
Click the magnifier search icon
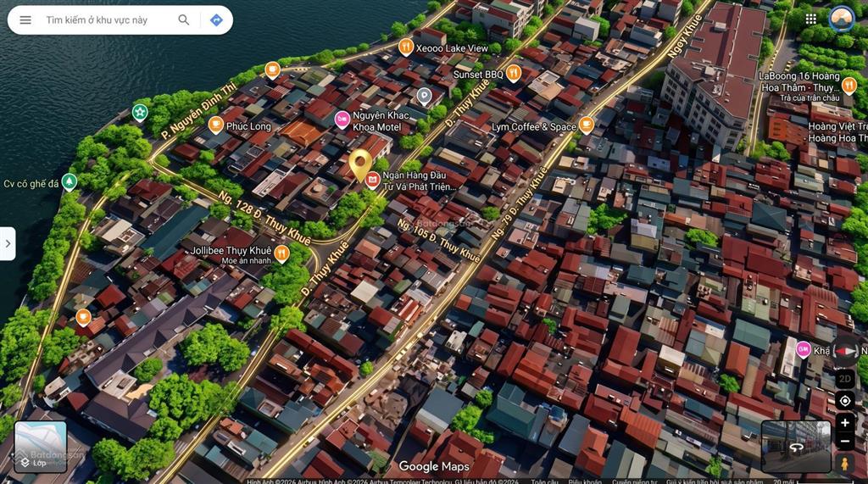coord(184,20)
